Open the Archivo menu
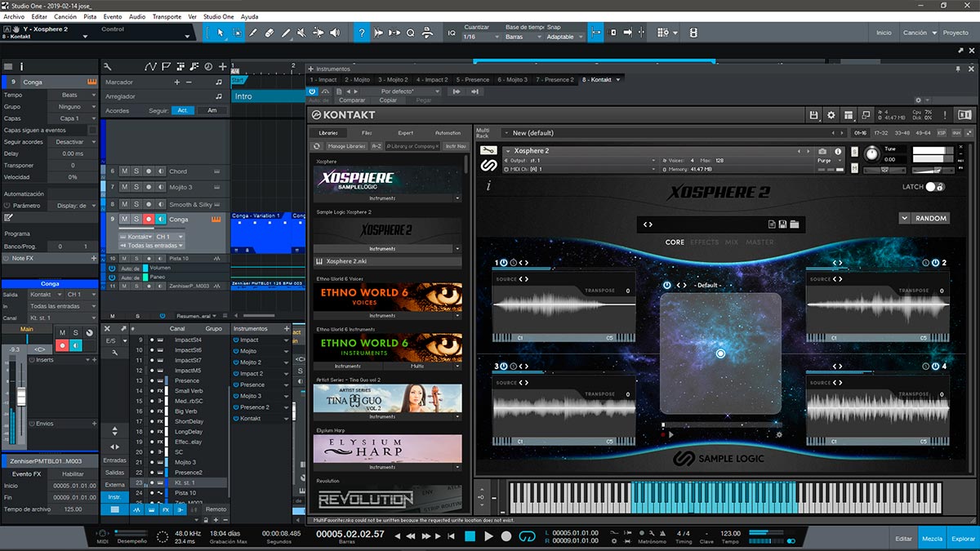Image resolution: width=980 pixels, height=551 pixels. (x=14, y=16)
